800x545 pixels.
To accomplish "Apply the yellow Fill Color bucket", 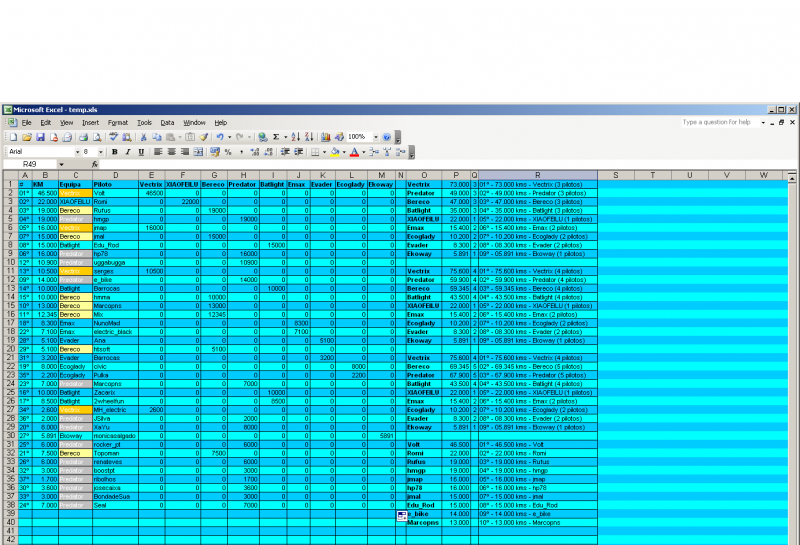I will [335, 152].
